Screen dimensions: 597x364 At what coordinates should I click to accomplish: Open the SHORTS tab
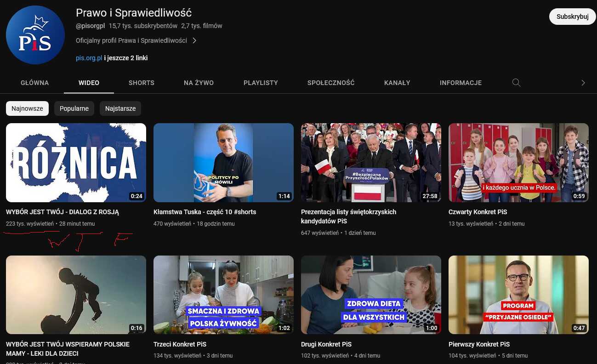tap(142, 83)
